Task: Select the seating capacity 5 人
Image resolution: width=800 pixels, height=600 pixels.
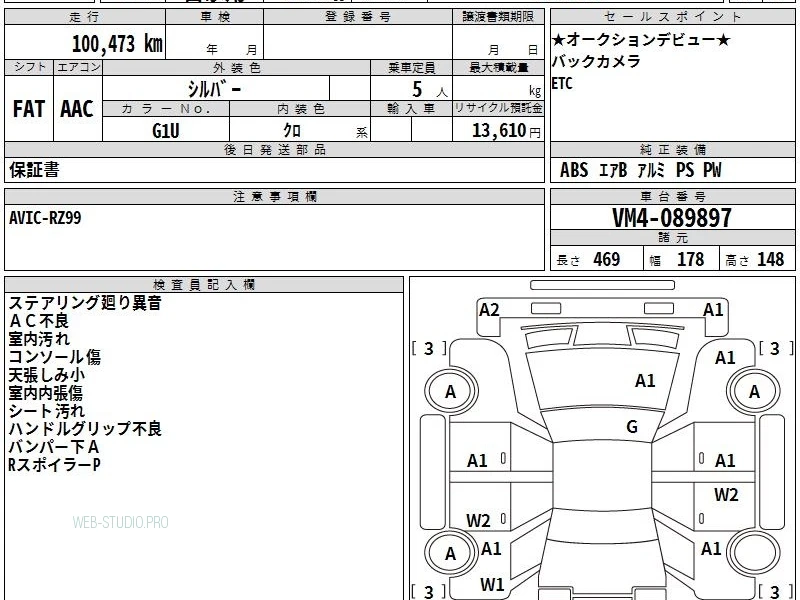Action: [x=430, y=90]
